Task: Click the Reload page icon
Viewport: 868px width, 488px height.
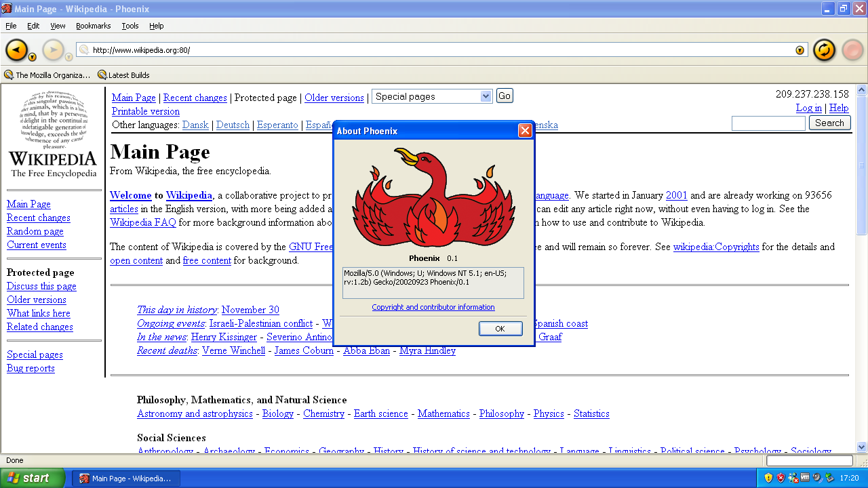Action: 824,50
